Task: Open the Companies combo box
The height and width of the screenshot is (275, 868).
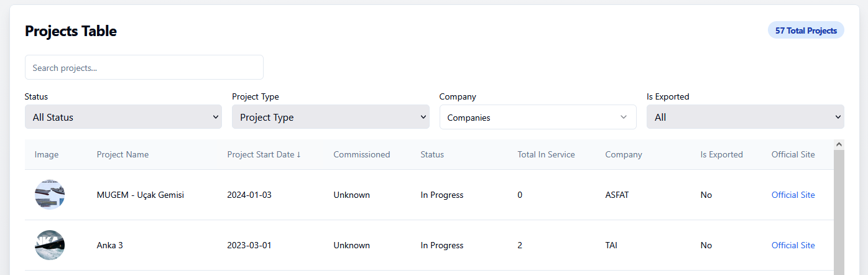Action: (x=537, y=117)
